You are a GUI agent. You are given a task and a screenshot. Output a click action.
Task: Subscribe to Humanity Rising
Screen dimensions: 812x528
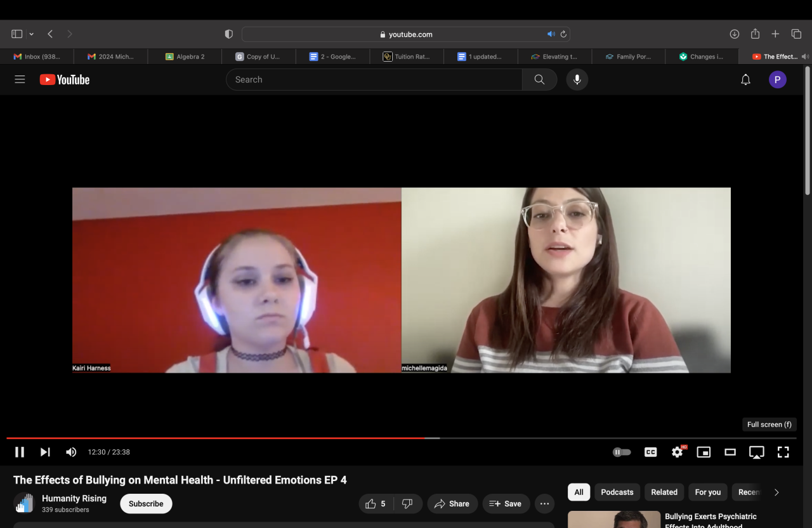146,503
